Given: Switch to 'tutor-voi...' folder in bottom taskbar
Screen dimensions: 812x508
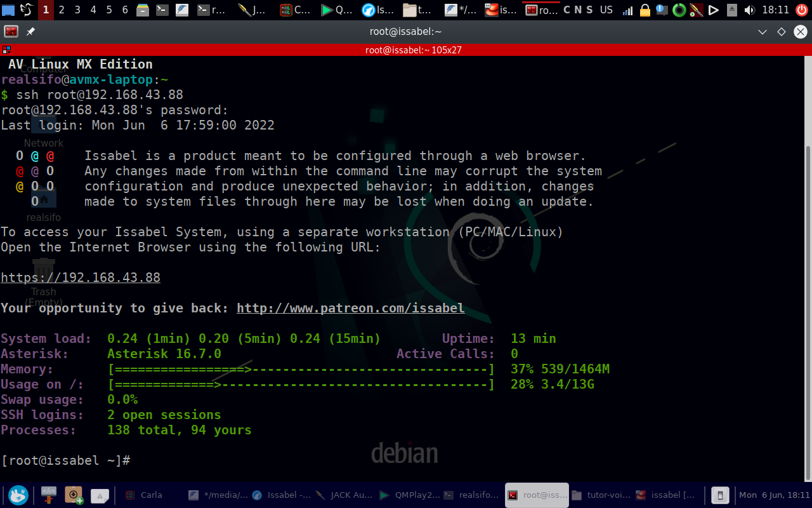Looking at the screenshot, I should [x=601, y=495].
